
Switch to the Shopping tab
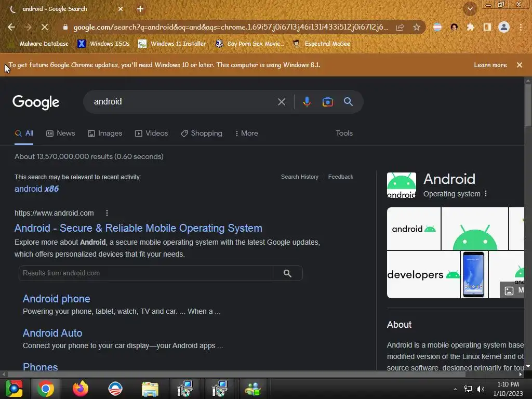coord(202,134)
